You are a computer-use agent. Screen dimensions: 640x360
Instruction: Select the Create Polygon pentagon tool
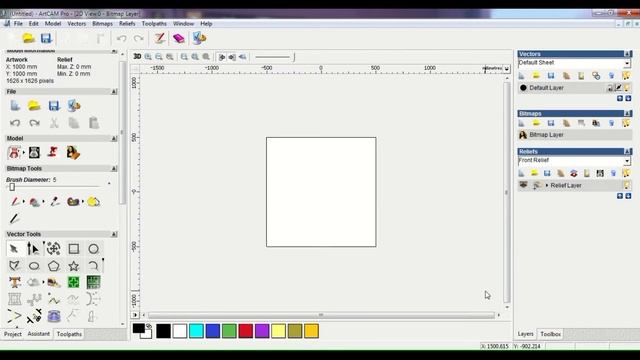coord(53,266)
